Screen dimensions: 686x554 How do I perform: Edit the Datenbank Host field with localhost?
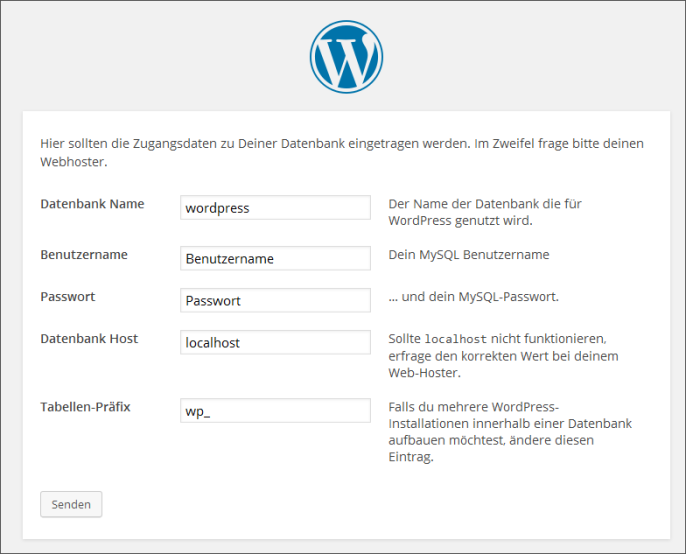point(275,342)
